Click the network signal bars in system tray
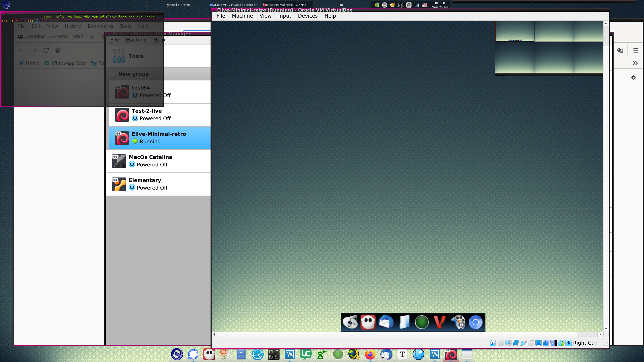Image resolution: width=644 pixels, height=362 pixels. [x=417, y=5]
